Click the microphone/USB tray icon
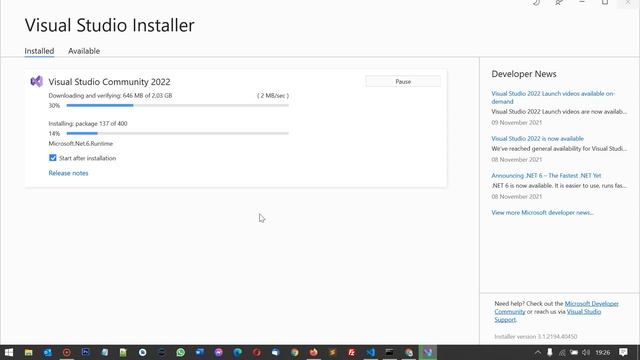Screen dimensions: 640x360 click(550, 352)
